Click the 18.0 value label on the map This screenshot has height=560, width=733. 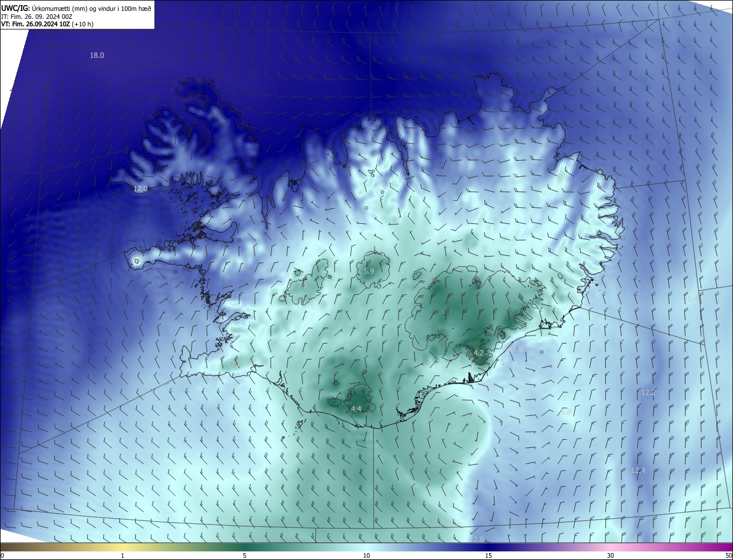tap(97, 56)
